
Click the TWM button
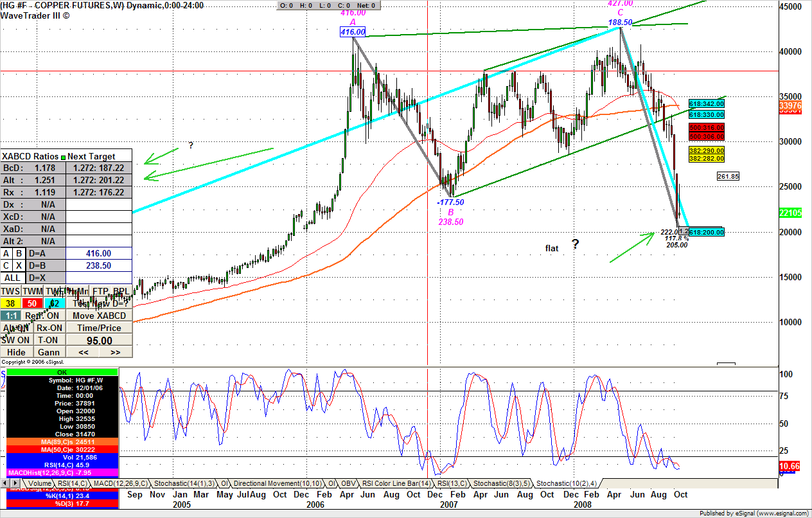coord(33,291)
